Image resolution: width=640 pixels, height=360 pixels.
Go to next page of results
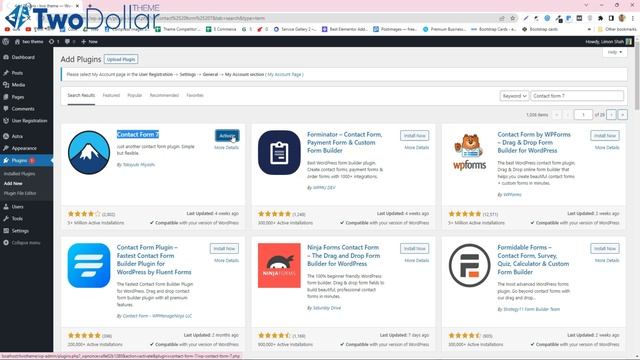(x=611, y=115)
